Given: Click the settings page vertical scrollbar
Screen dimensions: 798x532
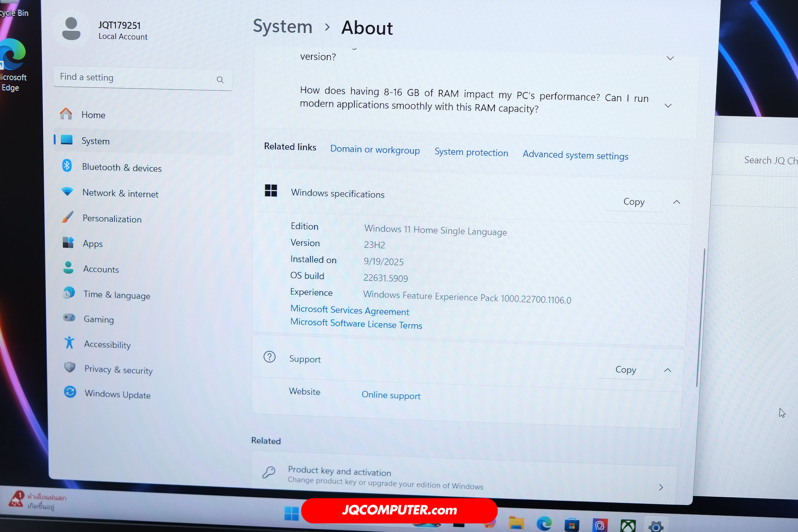Looking at the screenshot, I should pos(701,317).
